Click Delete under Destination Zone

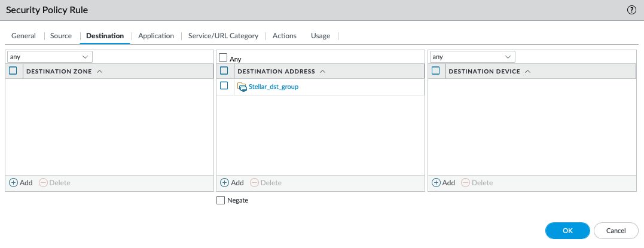pos(54,182)
